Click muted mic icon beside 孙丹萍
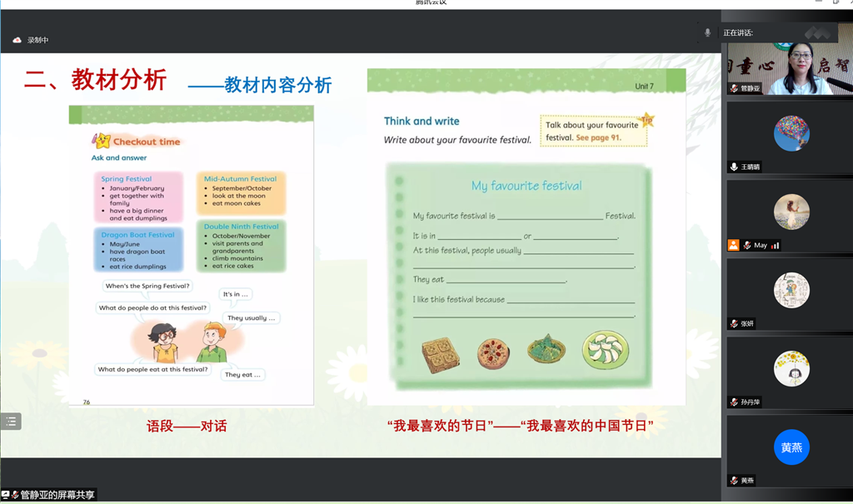The width and height of the screenshot is (853, 504). 735,402
